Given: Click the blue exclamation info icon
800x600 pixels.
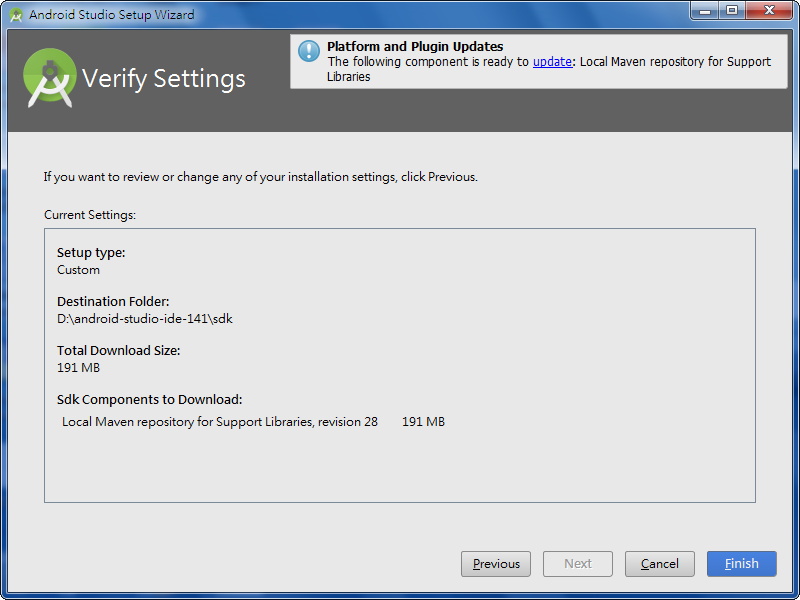Looking at the screenshot, I should 309,51.
